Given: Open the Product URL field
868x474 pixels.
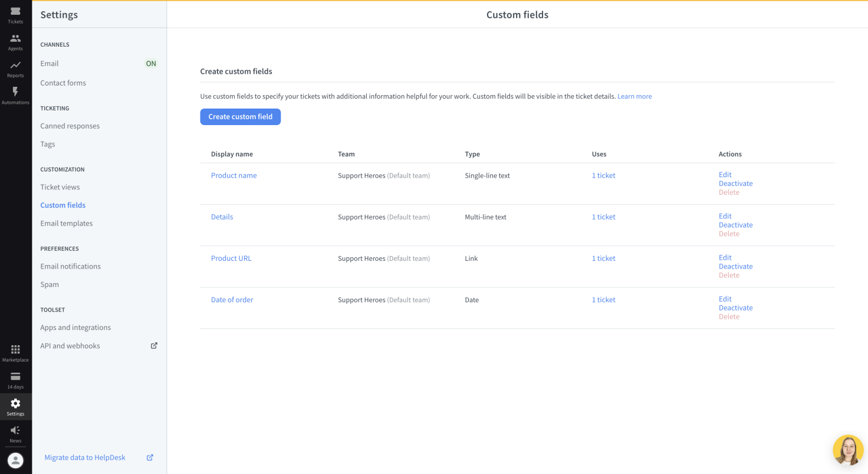Looking at the screenshot, I should [x=231, y=258].
